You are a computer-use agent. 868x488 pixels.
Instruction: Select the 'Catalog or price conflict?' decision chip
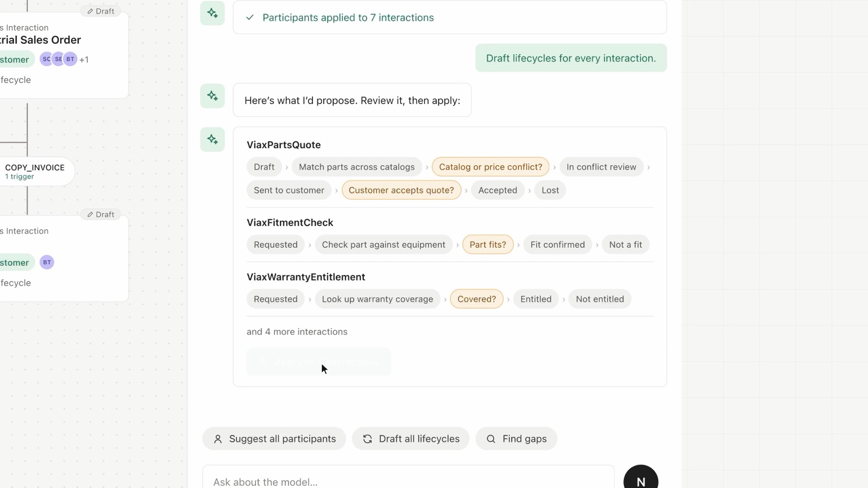click(490, 167)
